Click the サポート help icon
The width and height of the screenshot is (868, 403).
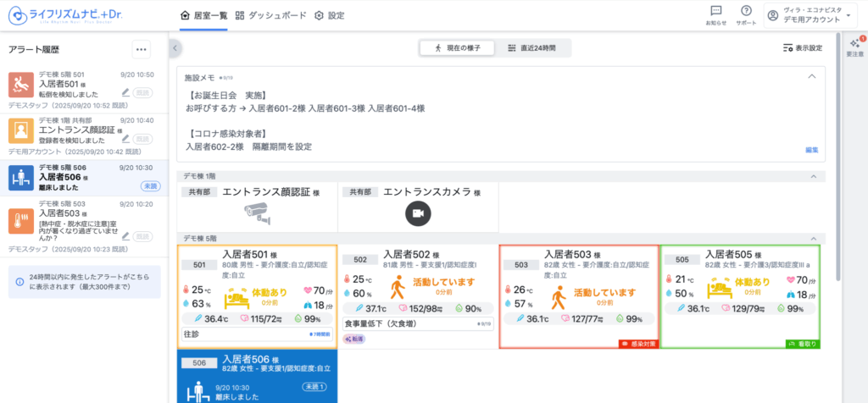[746, 11]
